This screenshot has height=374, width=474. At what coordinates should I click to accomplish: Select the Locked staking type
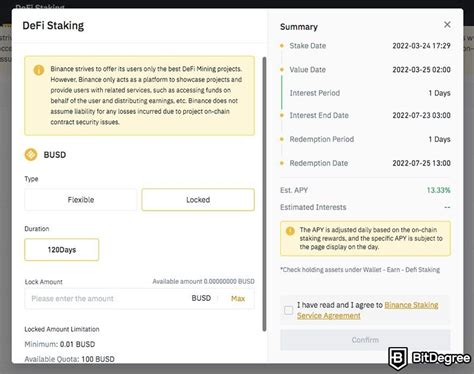[198, 200]
